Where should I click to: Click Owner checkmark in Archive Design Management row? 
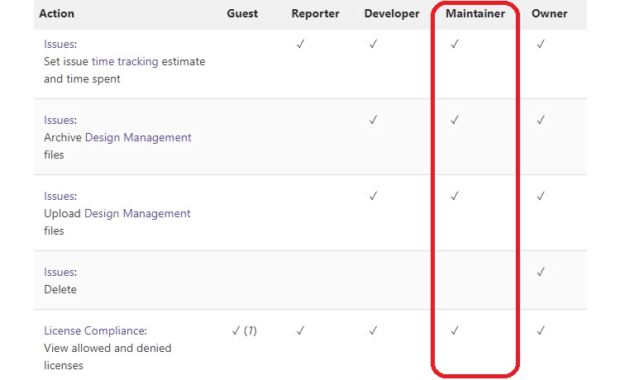(541, 119)
